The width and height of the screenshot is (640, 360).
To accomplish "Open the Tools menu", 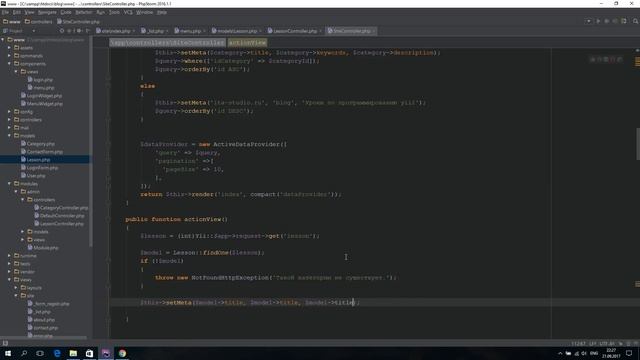I will [x=114, y=12].
